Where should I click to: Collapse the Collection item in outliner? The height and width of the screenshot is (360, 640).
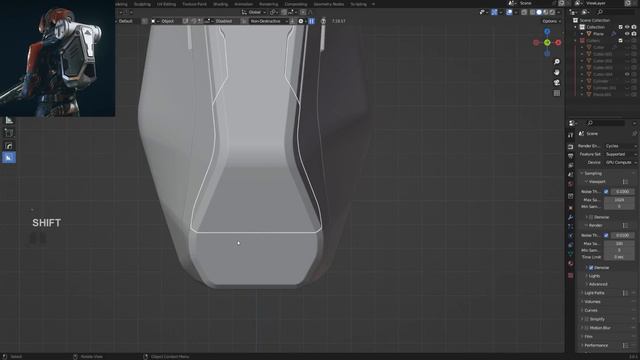[576, 27]
